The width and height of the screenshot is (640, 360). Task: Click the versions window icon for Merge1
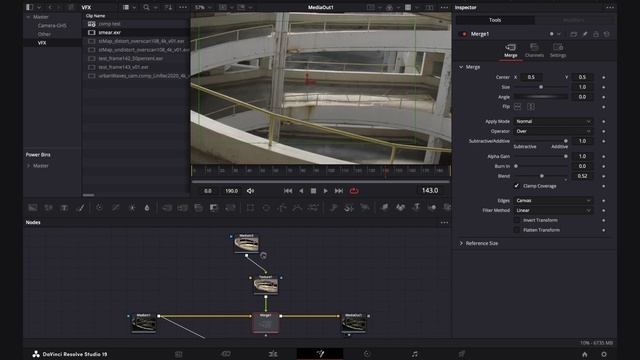click(x=573, y=34)
